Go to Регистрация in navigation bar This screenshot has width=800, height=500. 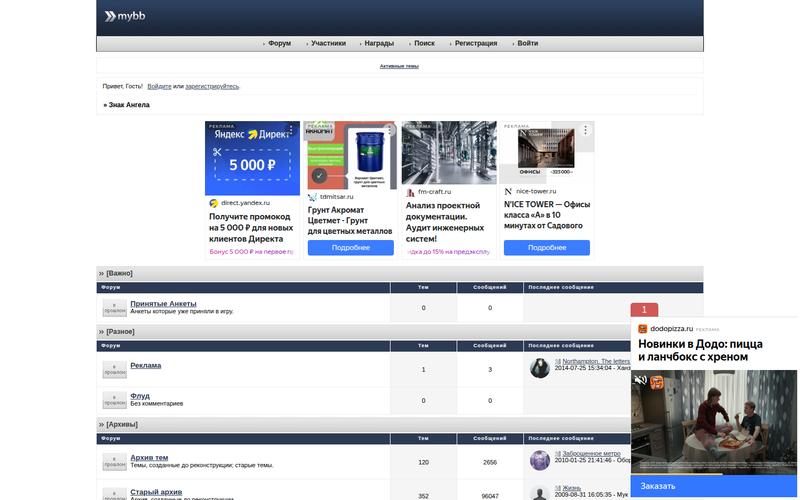(476, 44)
